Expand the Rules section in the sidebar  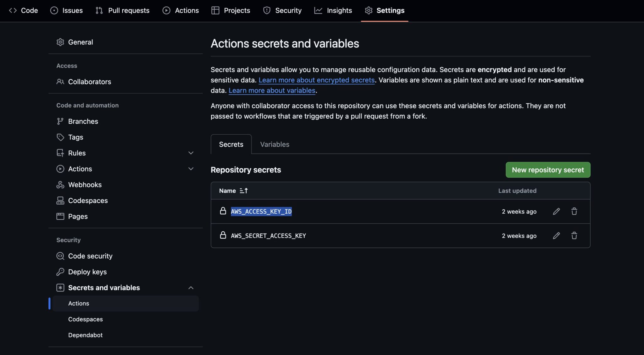coord(191,153)
